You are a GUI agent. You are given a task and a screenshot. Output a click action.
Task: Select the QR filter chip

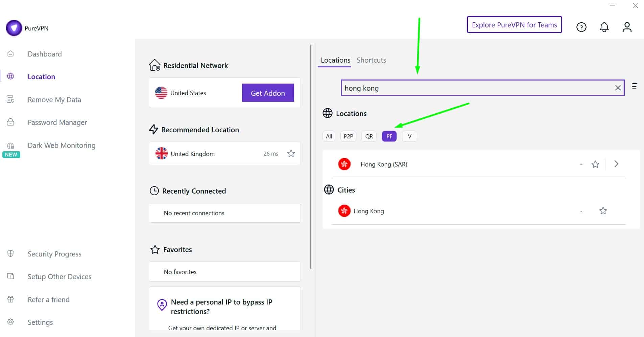(369, 136)
